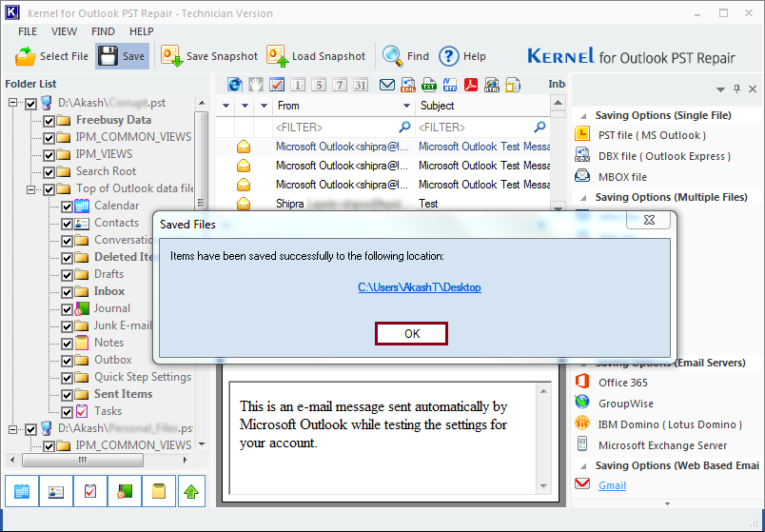This screenshot has width=765, height=532.
Task: Click the Save Snapshot toolbar button
Action: click(209, 56)
